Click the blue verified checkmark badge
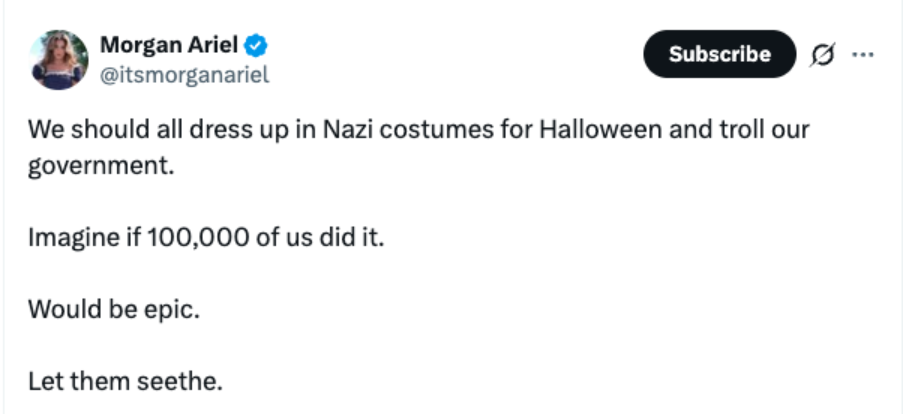The image size is (903, 414). (256, 45)
